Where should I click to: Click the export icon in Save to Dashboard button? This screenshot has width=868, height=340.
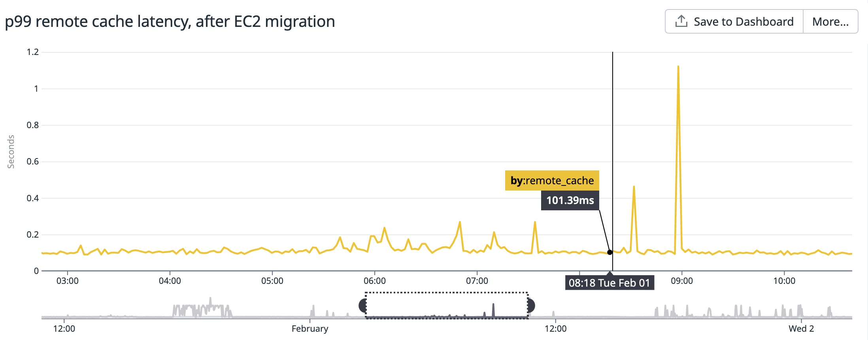coord(681,21)
